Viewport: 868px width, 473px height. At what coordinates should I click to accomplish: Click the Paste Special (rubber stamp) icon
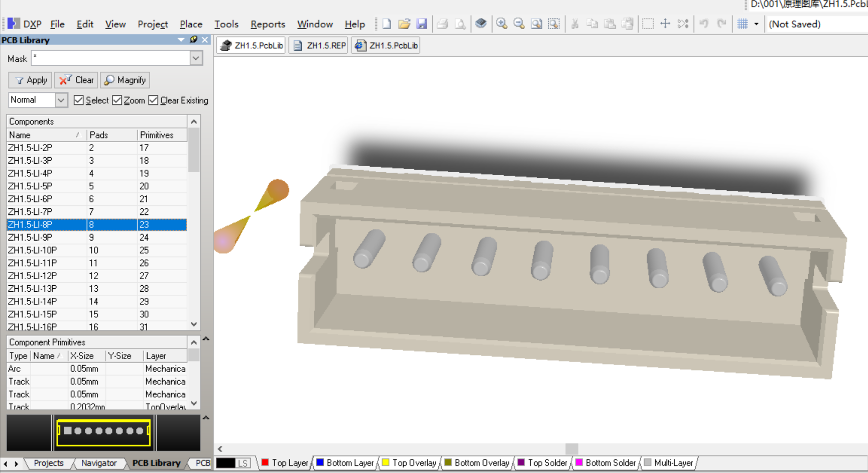click(628, 24)
